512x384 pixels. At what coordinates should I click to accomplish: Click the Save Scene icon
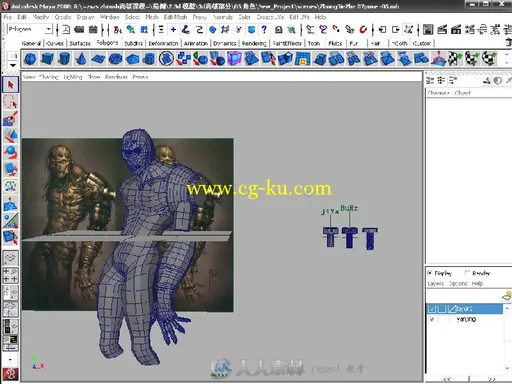pyautogui.click(x=93, y=30)
